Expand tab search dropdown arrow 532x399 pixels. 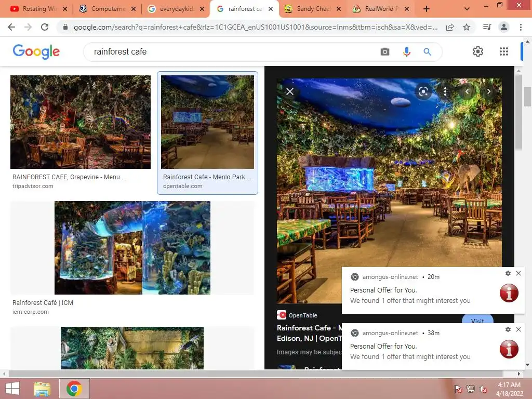[x=467, y=9]
